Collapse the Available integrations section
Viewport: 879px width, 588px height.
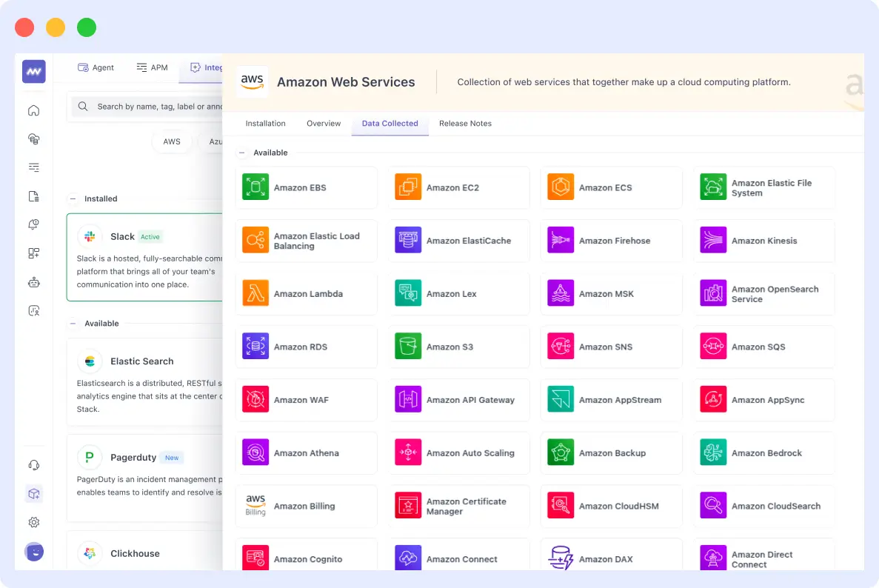241,153
